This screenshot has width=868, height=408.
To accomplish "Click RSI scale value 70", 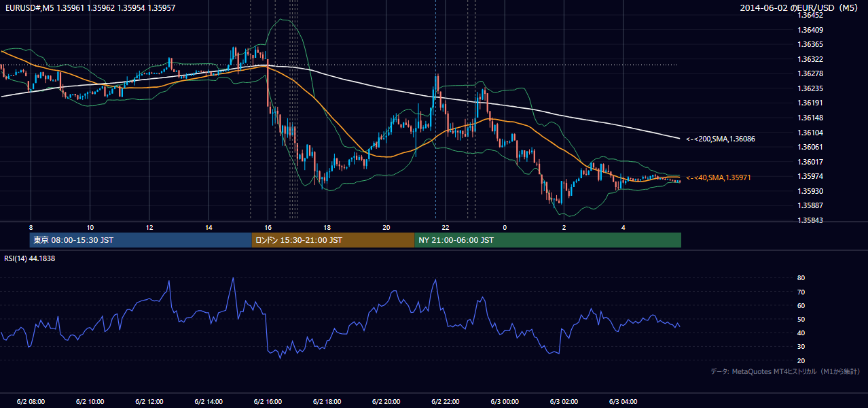I will click(x=801, y=292).
